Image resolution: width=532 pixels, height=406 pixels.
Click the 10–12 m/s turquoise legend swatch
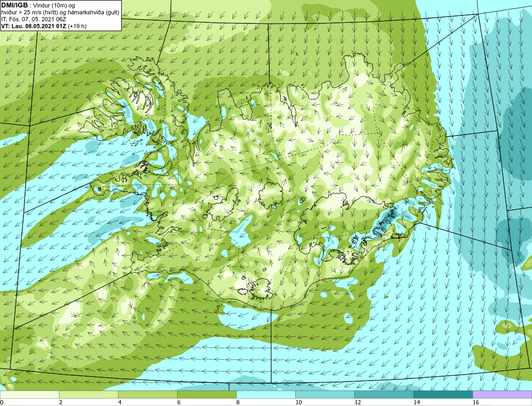pos(325,394)
